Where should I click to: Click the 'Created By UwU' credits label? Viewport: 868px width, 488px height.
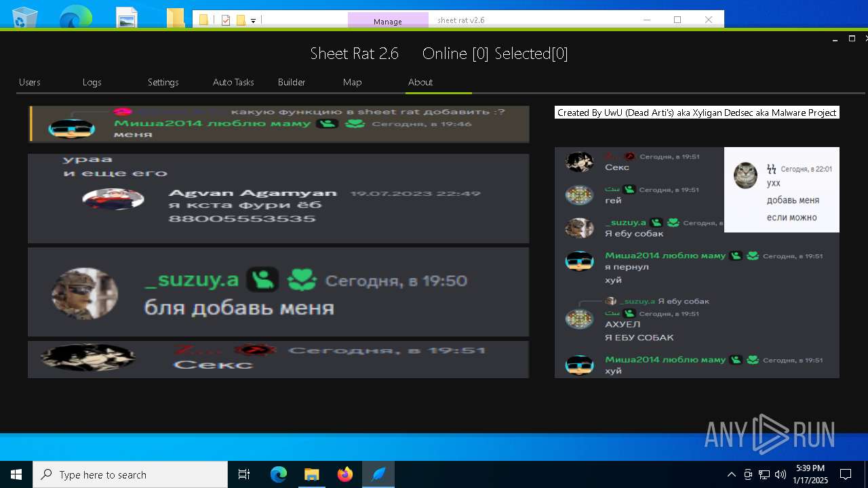point(697,113)
